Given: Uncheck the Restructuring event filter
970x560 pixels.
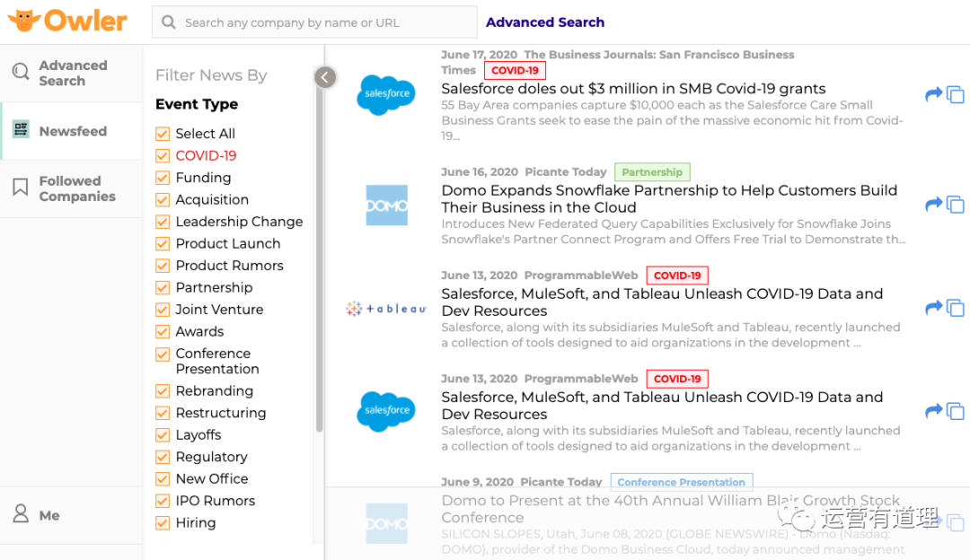Looking at the screenshot, I should [163, 413].
